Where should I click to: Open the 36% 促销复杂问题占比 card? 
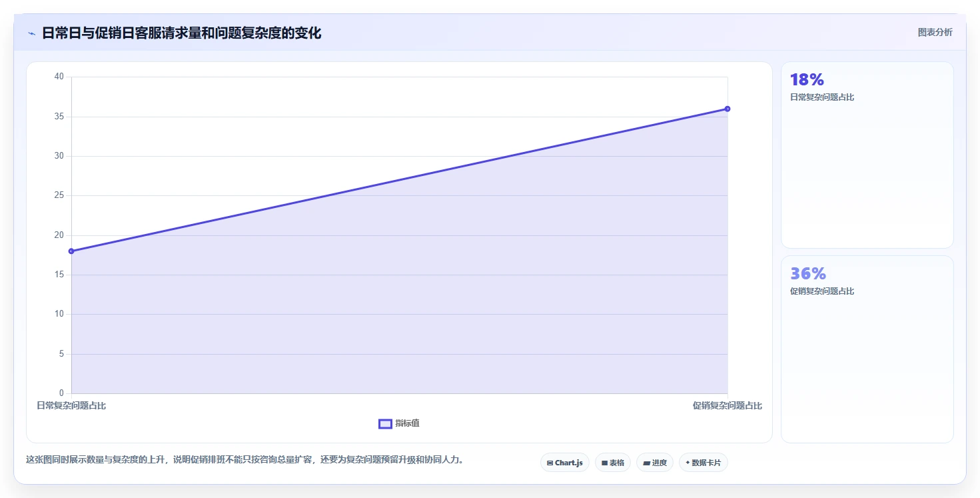(x=867, y=349)
